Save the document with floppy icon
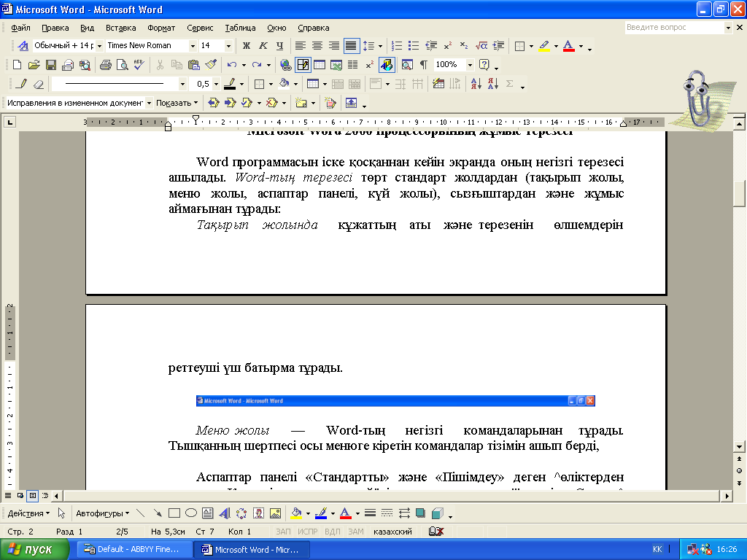 pyautogui.click(x=50, y=65)
